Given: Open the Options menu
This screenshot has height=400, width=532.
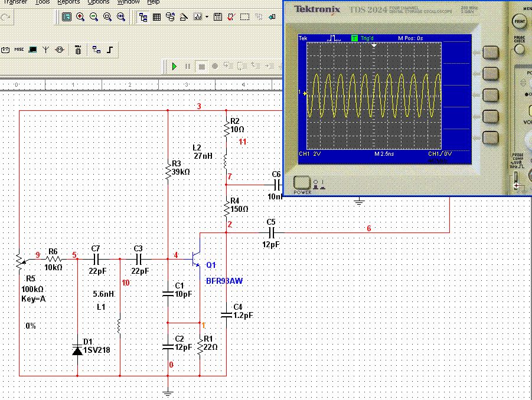Looking at the screenshot, I should tap(98, 2).
